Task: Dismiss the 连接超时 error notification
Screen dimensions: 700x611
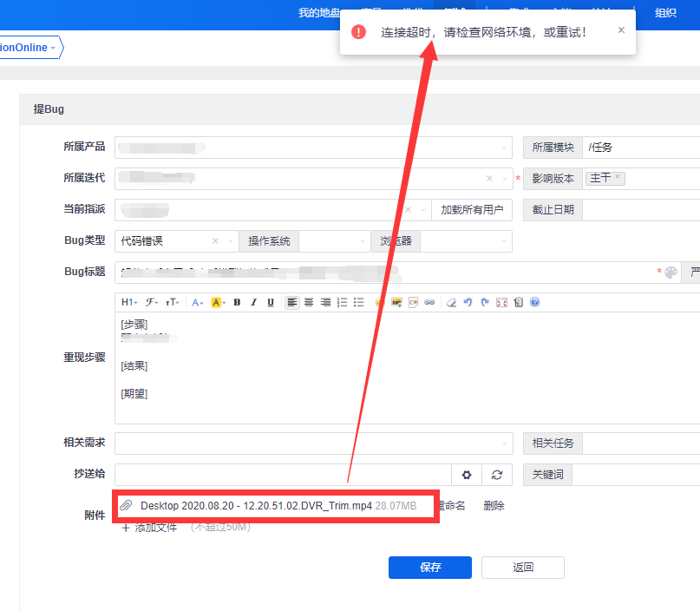Action: [621, 30]
